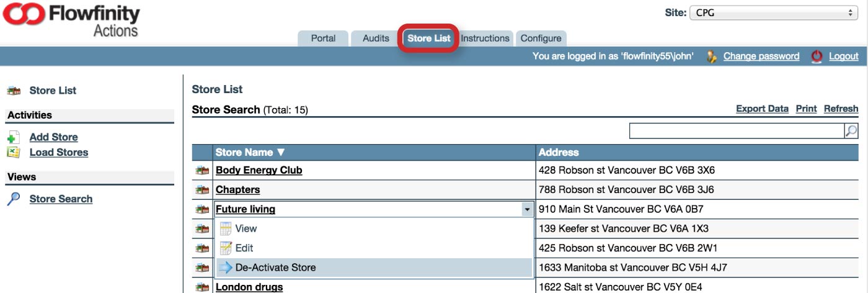Switch to the Portal tab
Image resolution: width=868 pixels, height=293 pixels.
pyautogui.click(x=323, y=38)
